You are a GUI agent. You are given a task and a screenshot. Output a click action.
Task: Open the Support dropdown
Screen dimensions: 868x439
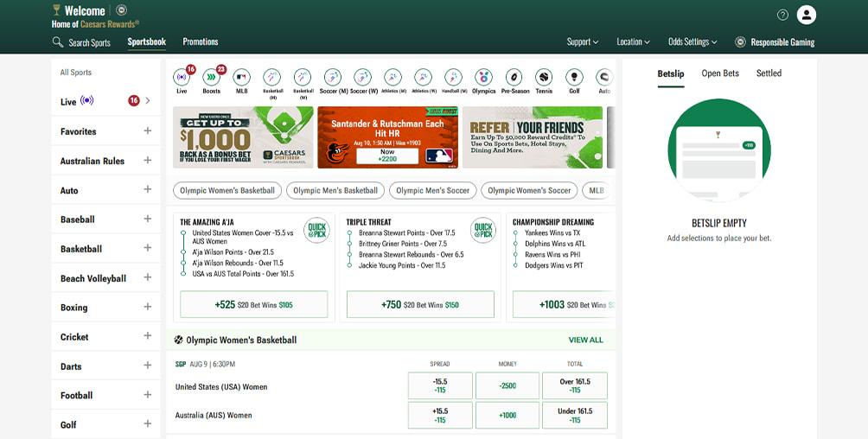tap(583, 42)
